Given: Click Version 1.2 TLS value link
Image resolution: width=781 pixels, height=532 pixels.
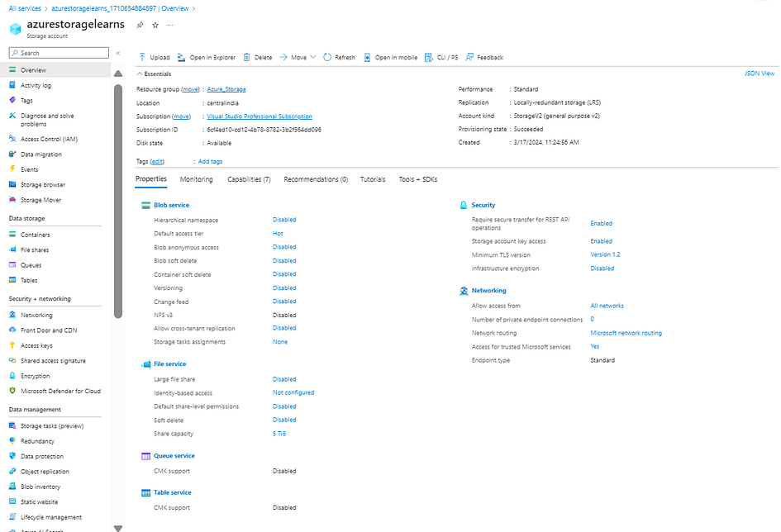Looking at the screenshot, I should tap(605, 254).
